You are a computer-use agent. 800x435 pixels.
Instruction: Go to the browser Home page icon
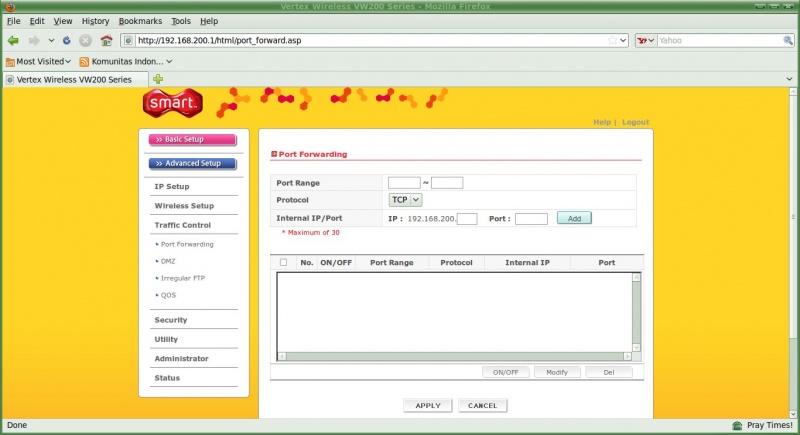click(x=106, y=41)
